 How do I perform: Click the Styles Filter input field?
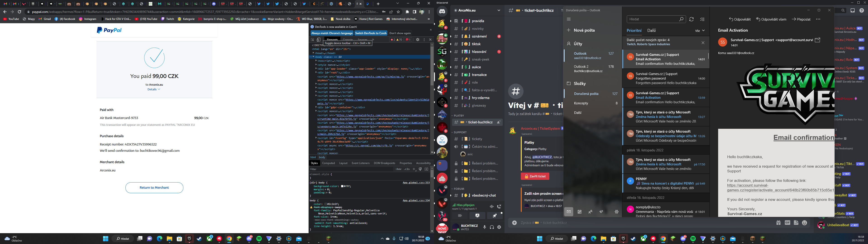351,169
